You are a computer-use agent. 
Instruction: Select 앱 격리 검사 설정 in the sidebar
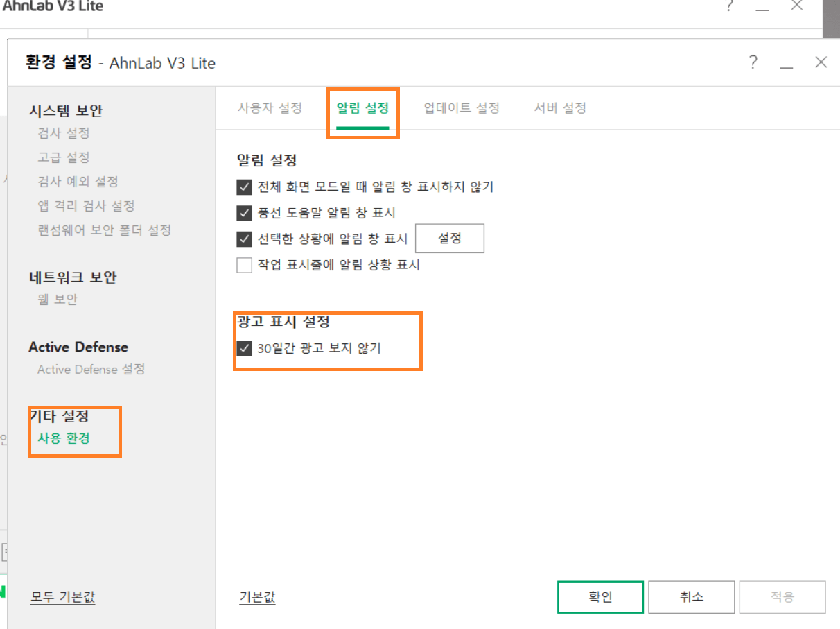tap(86, 206)
